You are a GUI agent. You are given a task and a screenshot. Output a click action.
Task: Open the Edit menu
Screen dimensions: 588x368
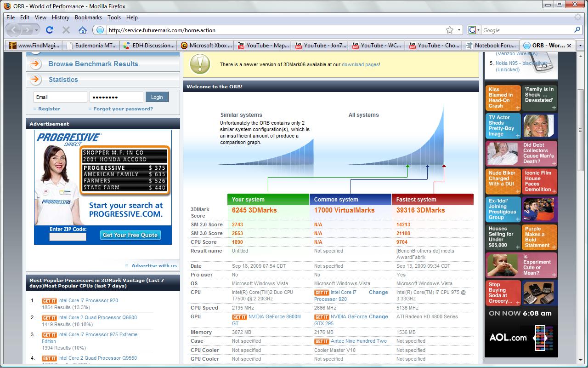[x=25, y=17]
